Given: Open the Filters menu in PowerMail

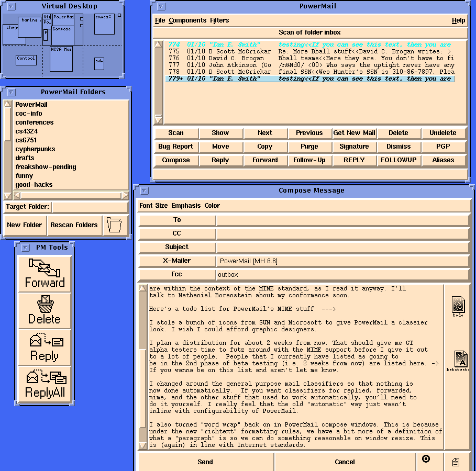Looking at the screenshot, I should [x=219, y=20].
